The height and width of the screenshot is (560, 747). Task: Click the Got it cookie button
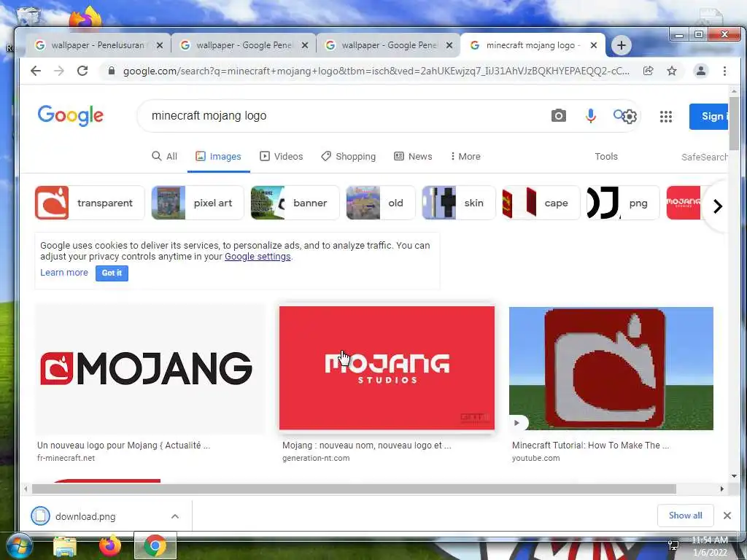[x=112, y=273]
